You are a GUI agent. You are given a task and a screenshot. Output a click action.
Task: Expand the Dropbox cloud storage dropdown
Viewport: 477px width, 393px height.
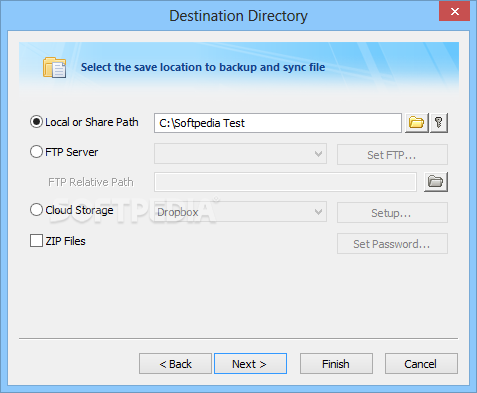[240, 212]
